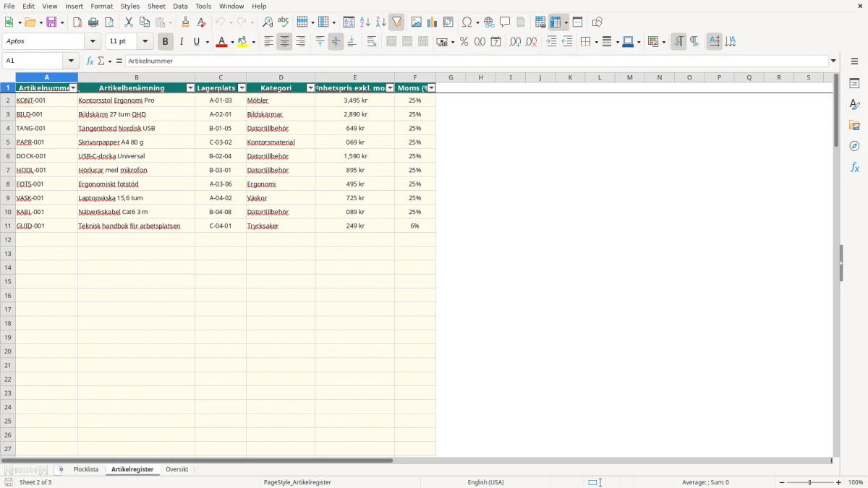The image size is (868, 488).
Task: Sort the column ascending
Action: tap(365, 22)
